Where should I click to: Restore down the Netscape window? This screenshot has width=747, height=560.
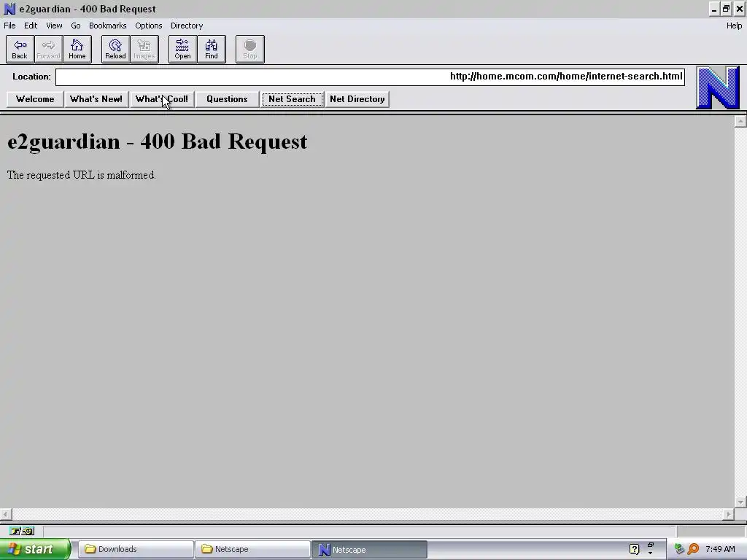[x=726, y=9]
